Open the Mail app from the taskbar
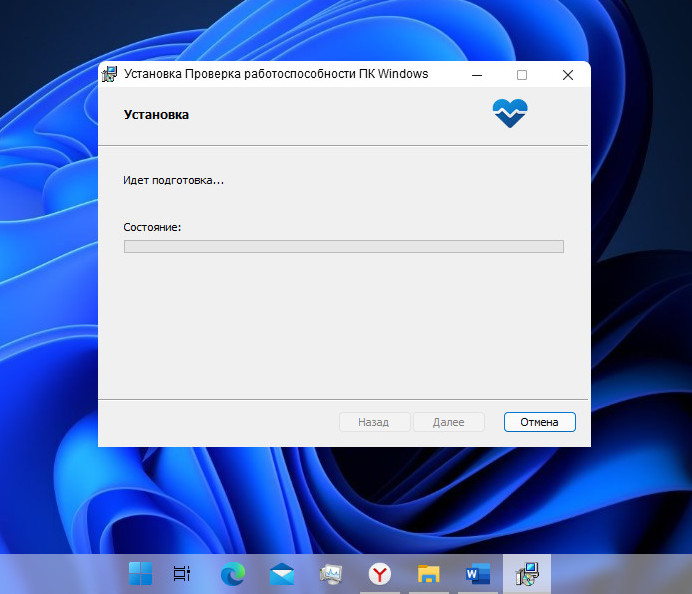 pos(282,574)
